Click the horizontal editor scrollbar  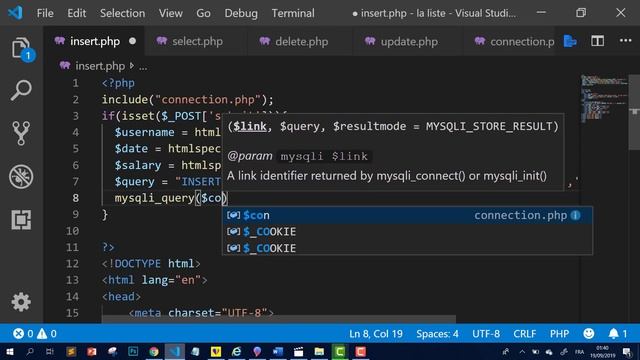coord(279,319)
